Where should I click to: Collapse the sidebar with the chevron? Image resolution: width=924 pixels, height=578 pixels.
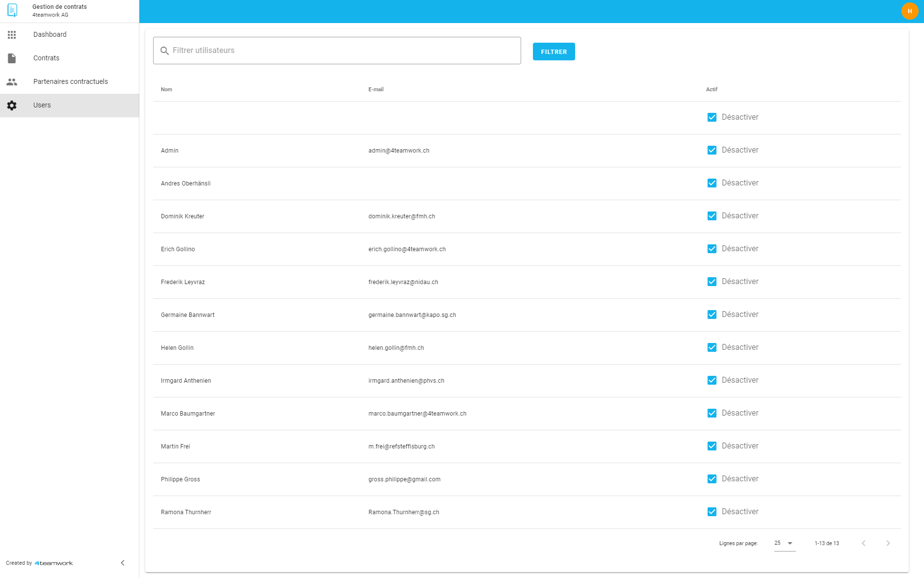123,563
